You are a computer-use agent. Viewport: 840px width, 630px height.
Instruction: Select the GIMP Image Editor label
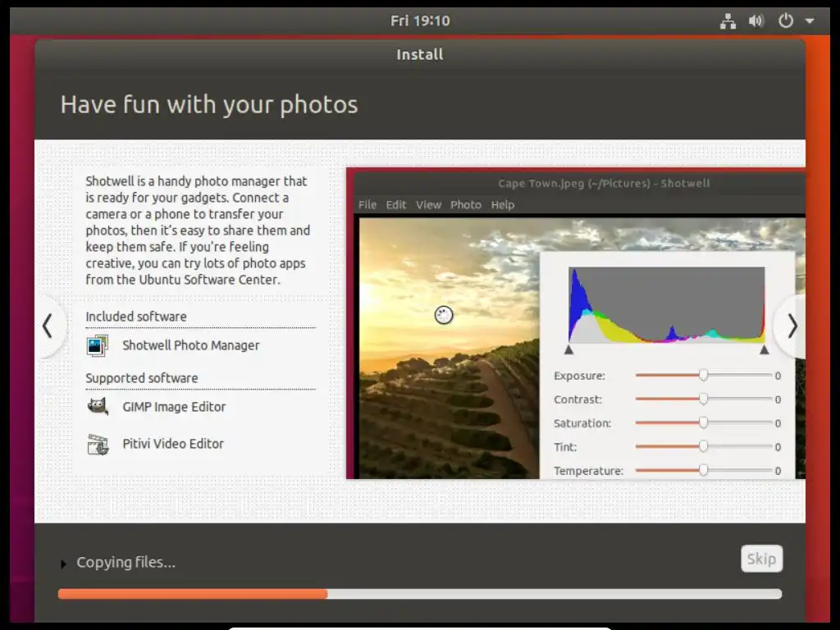[174, 407]
